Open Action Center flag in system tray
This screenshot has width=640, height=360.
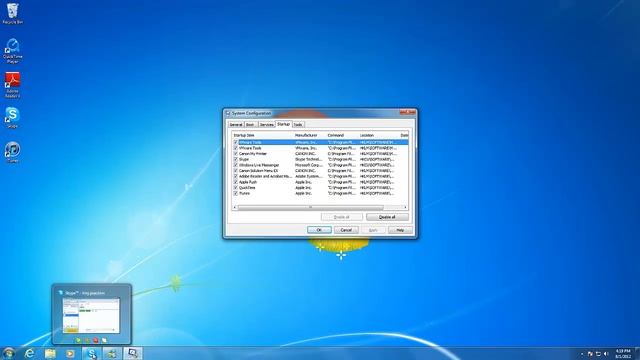(x=590, y=354)
